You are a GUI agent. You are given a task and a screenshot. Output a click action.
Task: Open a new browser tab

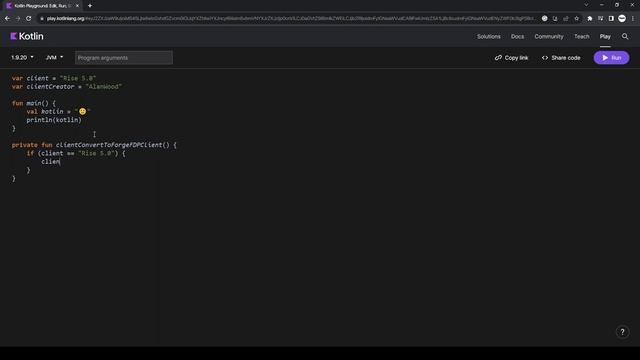(90, 6)
